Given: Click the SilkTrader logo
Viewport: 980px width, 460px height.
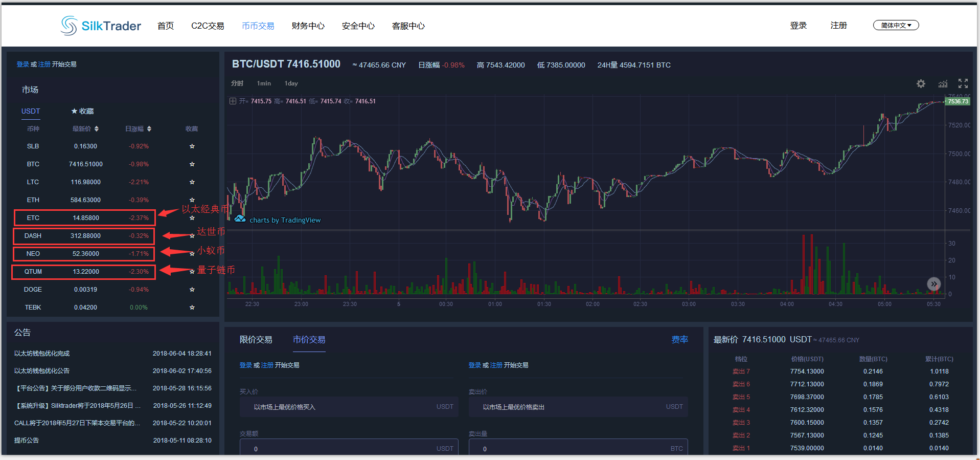Looking at the screenshot, I should tap(101, 26).
